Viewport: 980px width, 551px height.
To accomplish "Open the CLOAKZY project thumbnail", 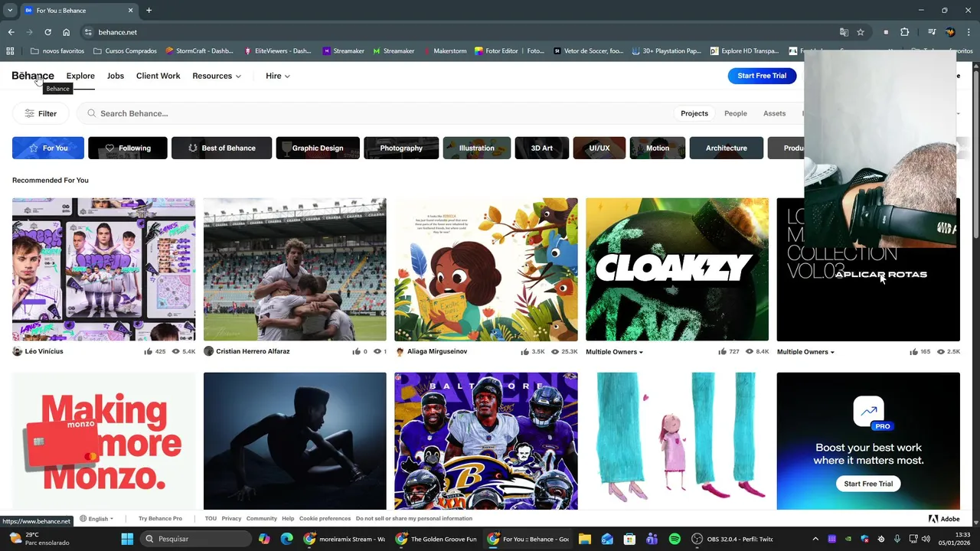I will pos(677,269).
